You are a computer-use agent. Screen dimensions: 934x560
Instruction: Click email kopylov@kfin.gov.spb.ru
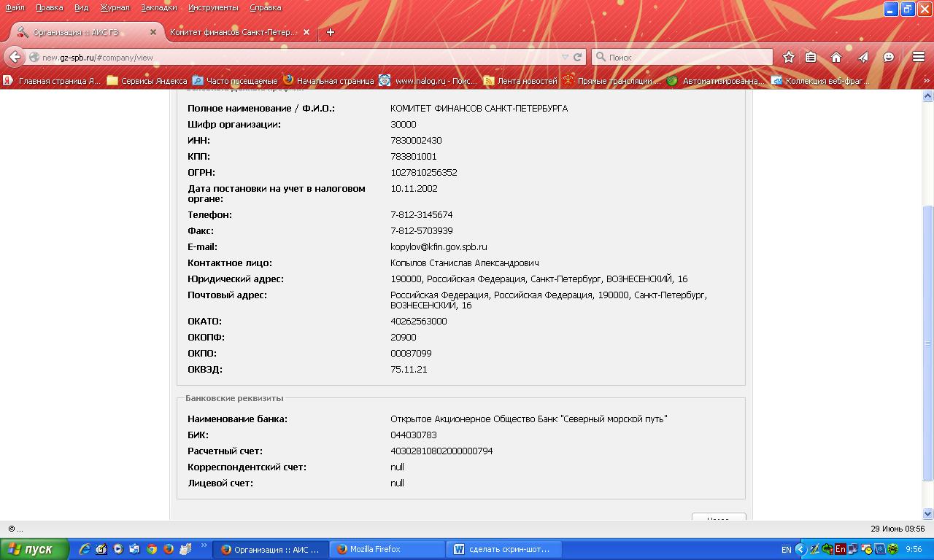(439, 246)
